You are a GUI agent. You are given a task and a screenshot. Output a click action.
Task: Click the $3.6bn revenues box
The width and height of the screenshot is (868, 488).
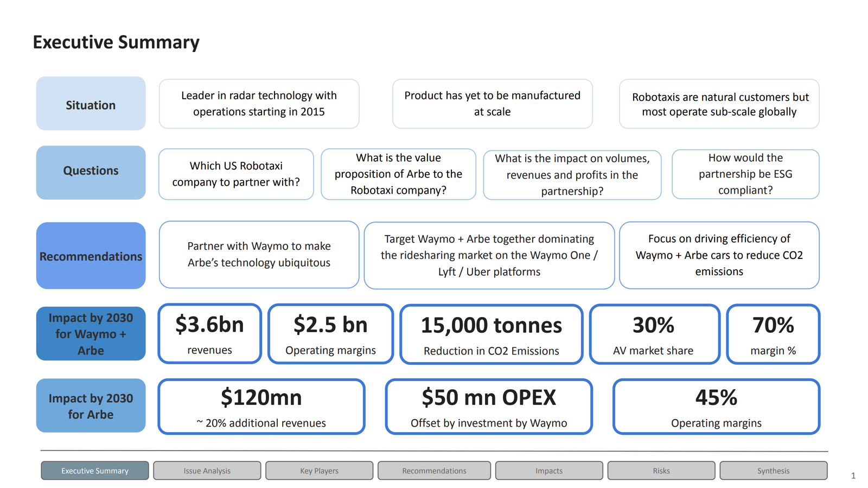209,334
